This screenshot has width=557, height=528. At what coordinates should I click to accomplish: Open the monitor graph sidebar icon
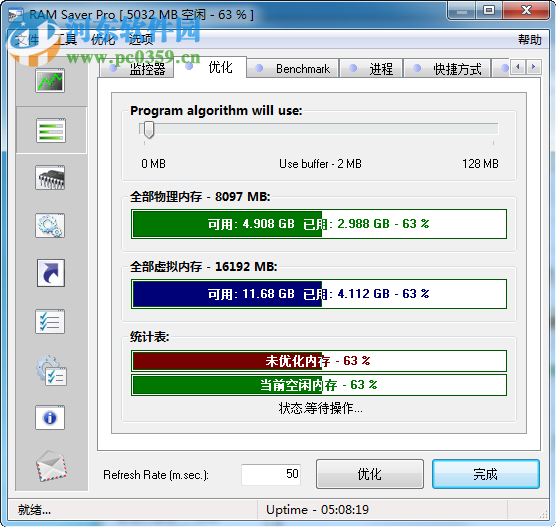tap(50, 81)
